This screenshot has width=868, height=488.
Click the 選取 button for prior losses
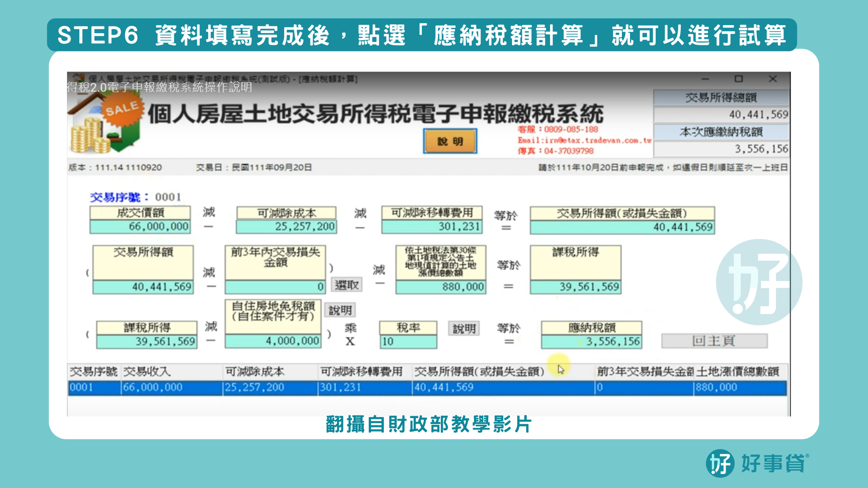tap(347, 285)
